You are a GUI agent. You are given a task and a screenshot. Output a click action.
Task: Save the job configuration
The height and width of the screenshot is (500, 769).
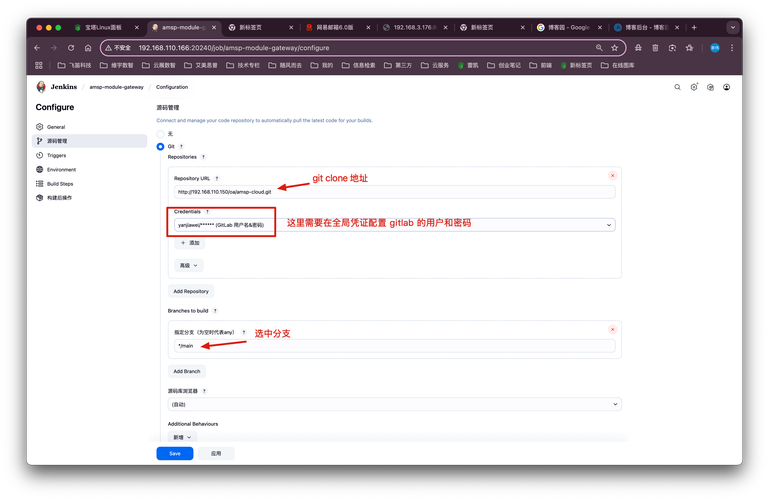click(x=175, y=453)
